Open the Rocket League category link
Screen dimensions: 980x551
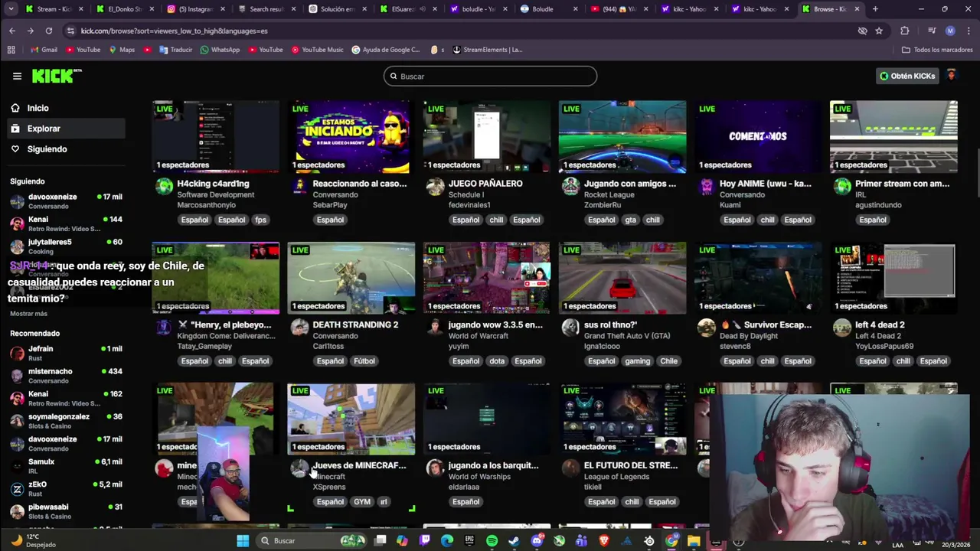[x=609, y=194]
